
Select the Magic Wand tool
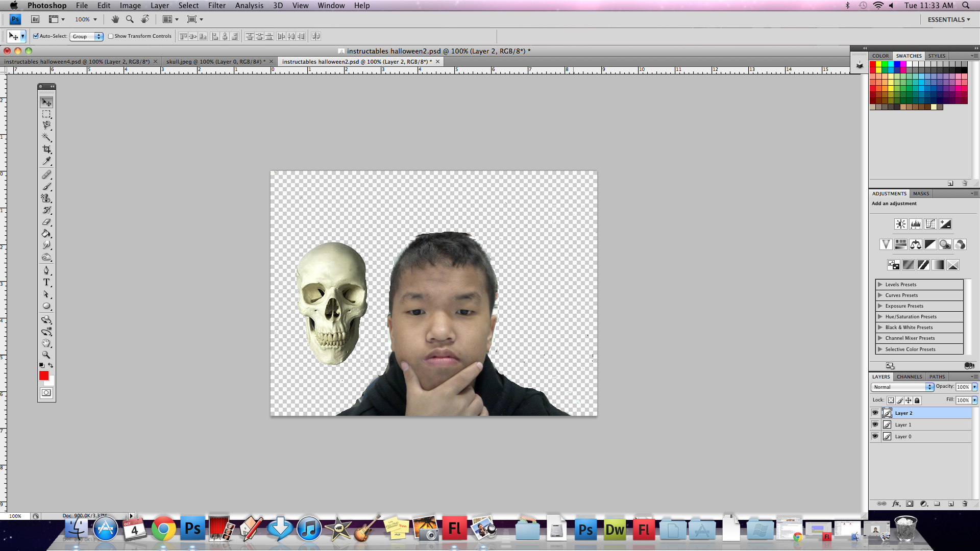coord(46,138)
